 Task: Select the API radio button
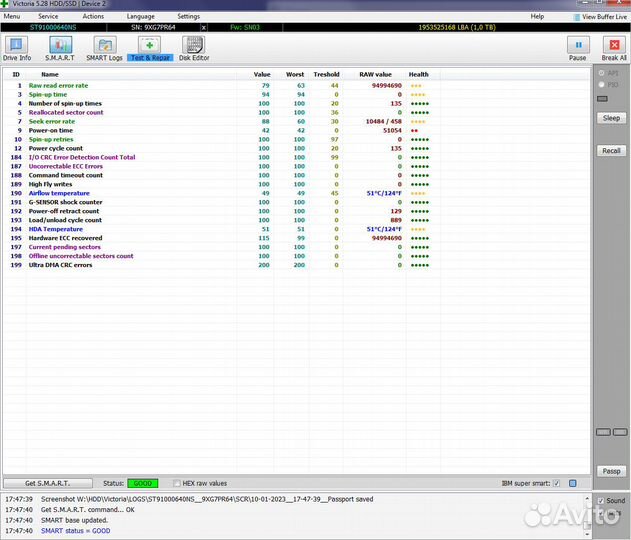pos(600,73)
